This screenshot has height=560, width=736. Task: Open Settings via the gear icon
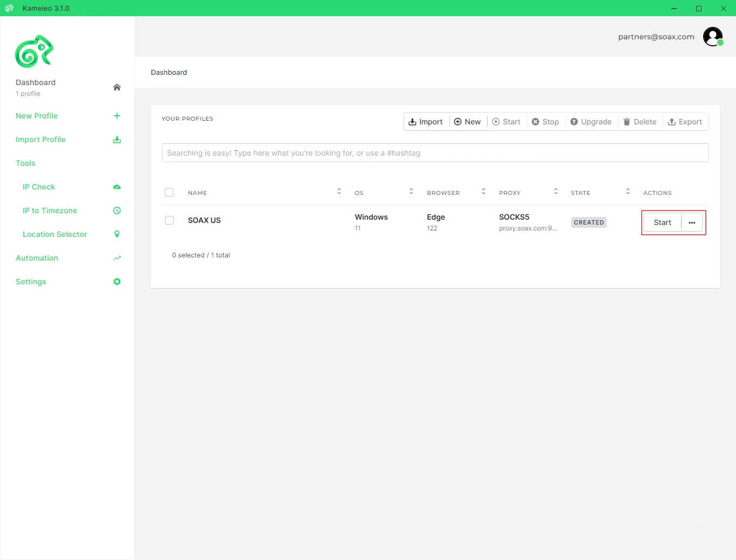click(117, 282)
